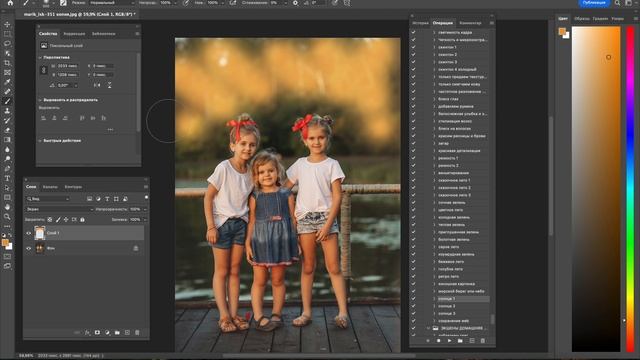Screen dimensions: 640x360
Task: Select the Gradient tool
Action: pyautogui.click(x=7, y=140)
